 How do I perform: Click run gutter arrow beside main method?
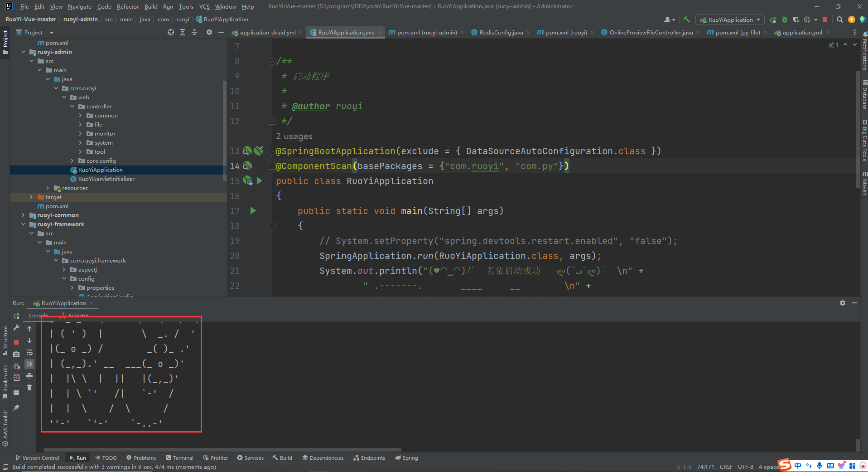tap(253, 210)
